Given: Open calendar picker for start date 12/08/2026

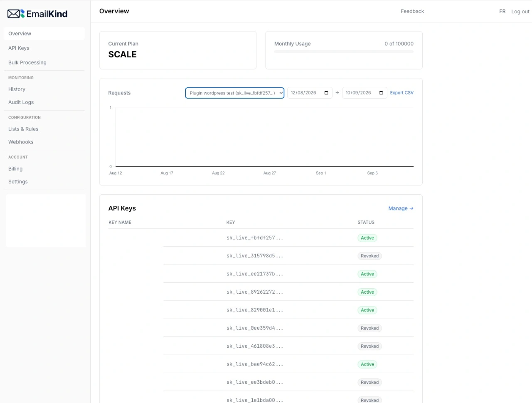Looking at the screenshot, I should coord(326,93).
